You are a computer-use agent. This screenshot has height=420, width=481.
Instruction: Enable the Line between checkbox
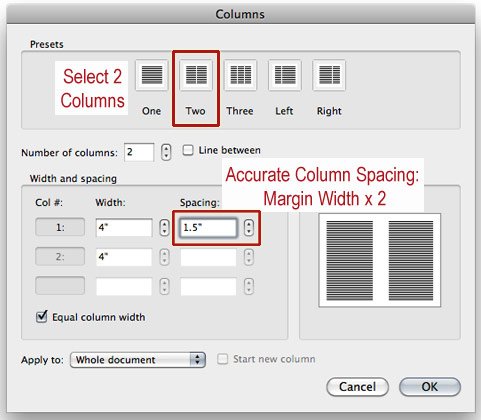point(188,150)
